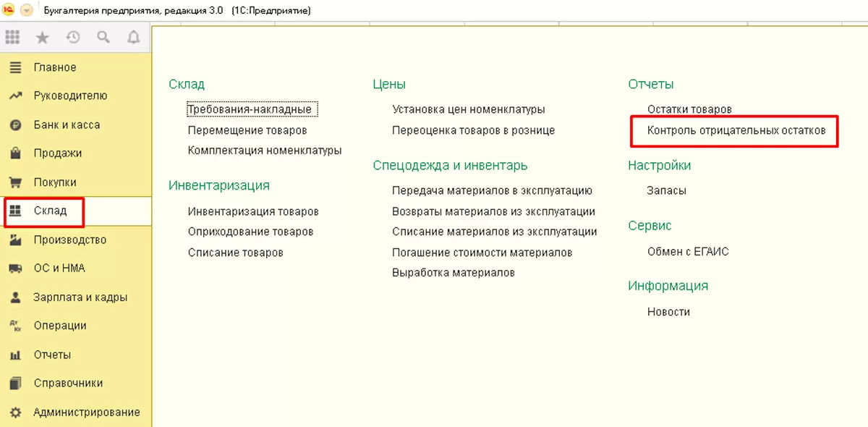Image resolution: width=868 pixels, height=427 pixels.
Task: Open Favorites star icon
Action: click(x=43, y=37)
